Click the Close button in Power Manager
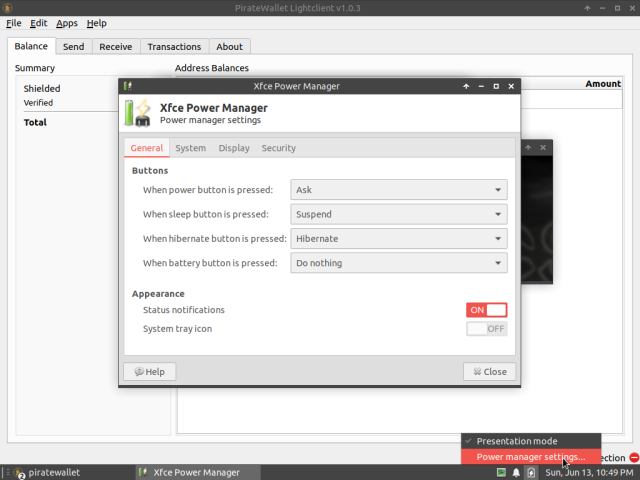The width and height of the screenshot is (640, 480). coord(489,371)
